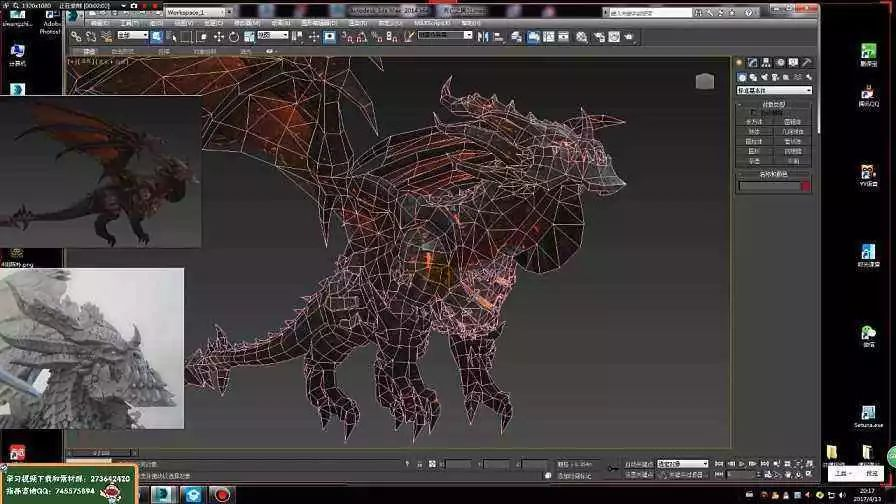The height and width of the screenshot is (504, 896).
Task: Toggle the ribbon minimize arrow
Action: point(270,51)
